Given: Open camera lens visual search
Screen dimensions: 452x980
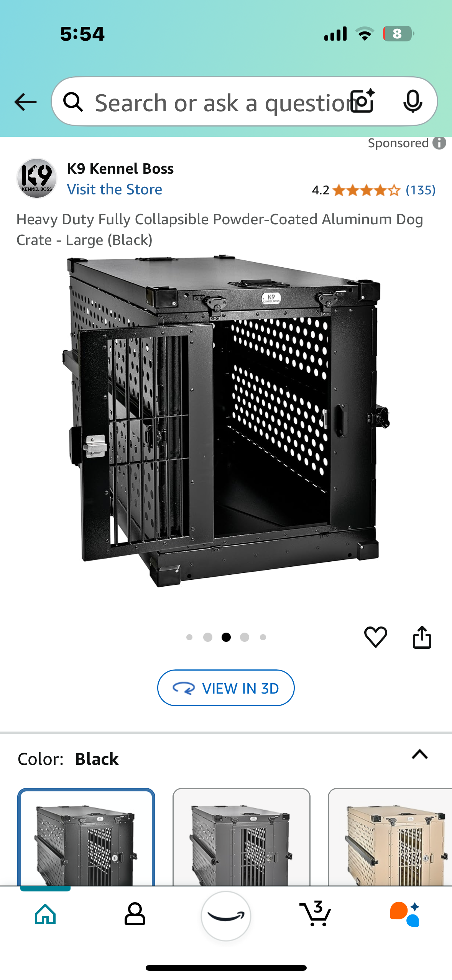Looking at the screenshot, I should [363, 101].
